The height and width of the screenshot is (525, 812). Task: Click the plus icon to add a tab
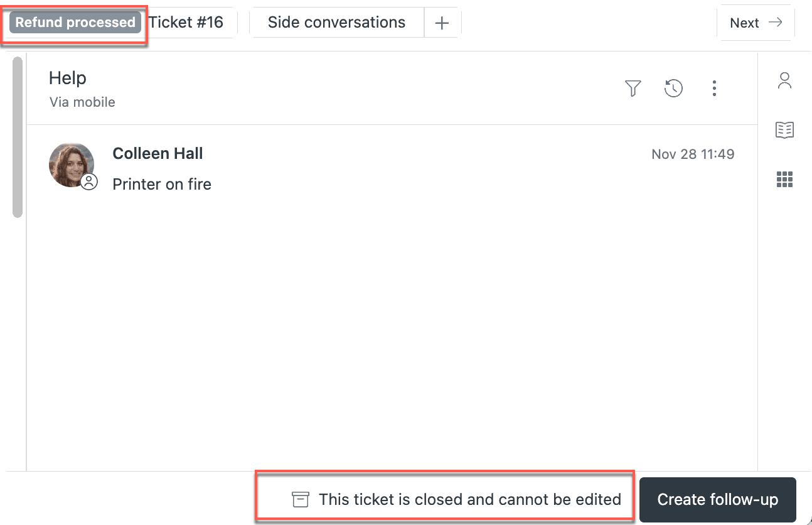click(442, 22)
